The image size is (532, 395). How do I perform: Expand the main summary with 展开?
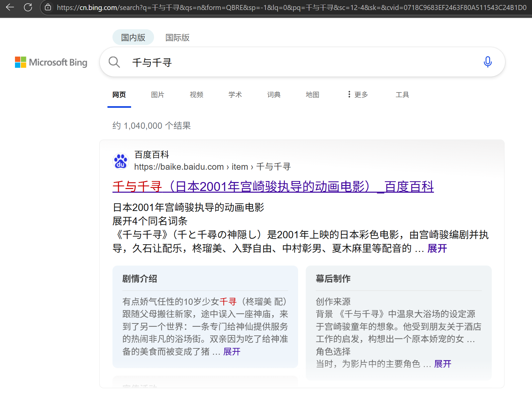(437, 248)
